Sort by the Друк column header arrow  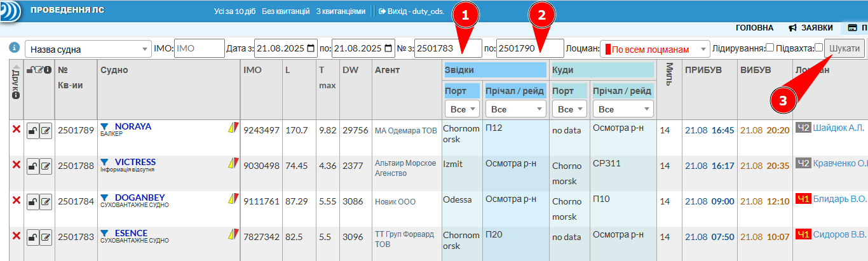pos(16,65)
